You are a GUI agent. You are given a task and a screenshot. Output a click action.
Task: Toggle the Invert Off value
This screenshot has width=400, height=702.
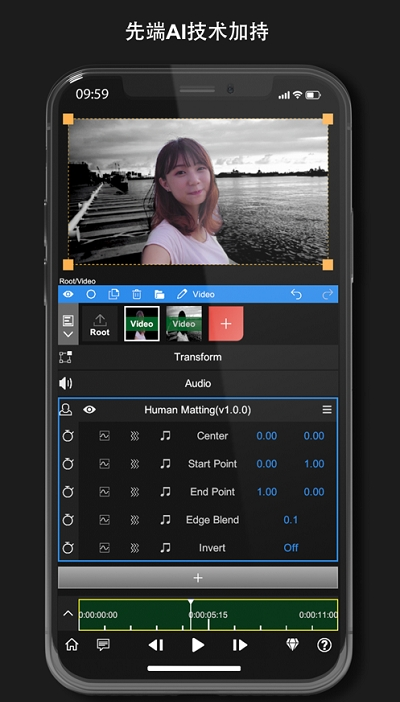pyautogui.click(x=291, y=548)
